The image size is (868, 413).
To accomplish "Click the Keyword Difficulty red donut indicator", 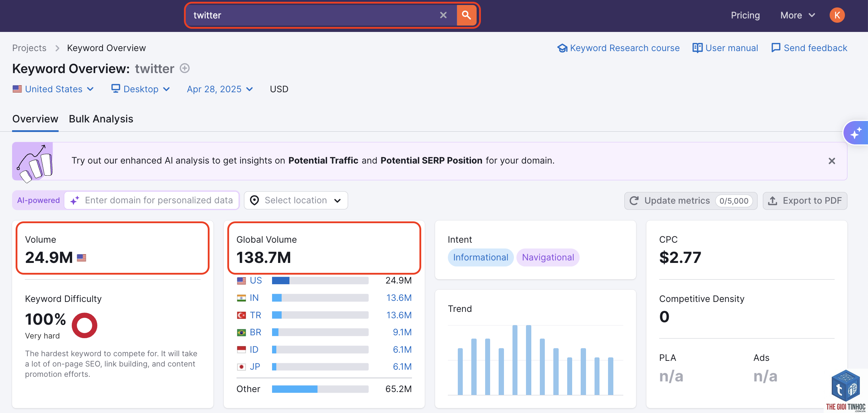I will pyautogui.click(x=85, y=325).
